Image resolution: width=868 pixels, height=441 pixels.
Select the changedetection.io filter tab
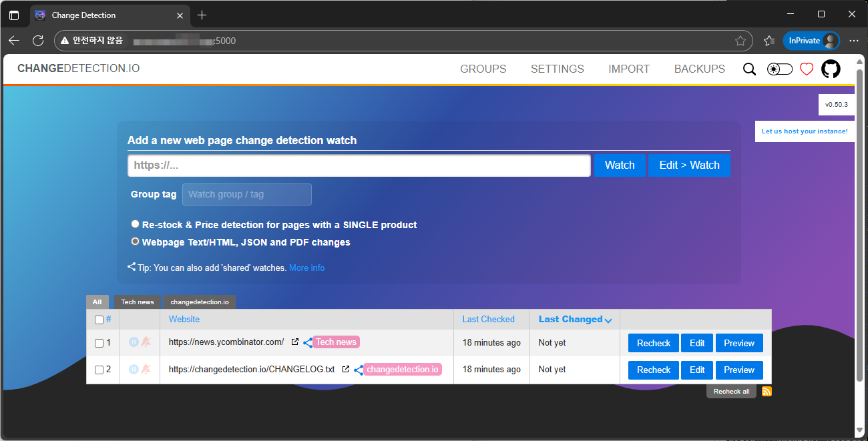tap(200, 302)
